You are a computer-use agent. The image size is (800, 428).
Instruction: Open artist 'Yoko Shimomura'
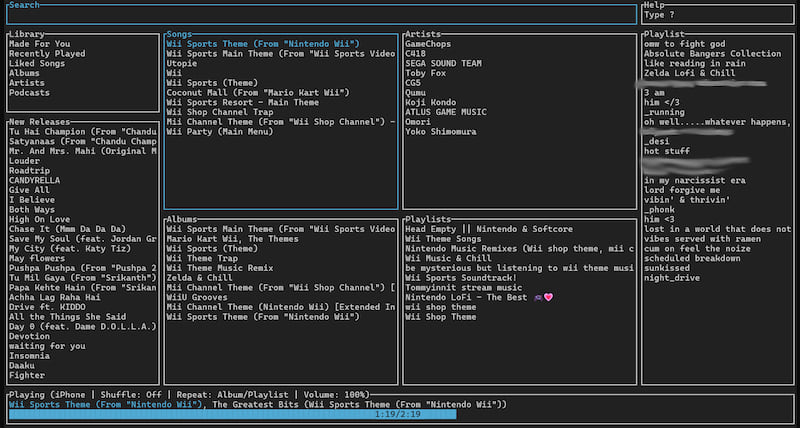click(x=441, y=132)
